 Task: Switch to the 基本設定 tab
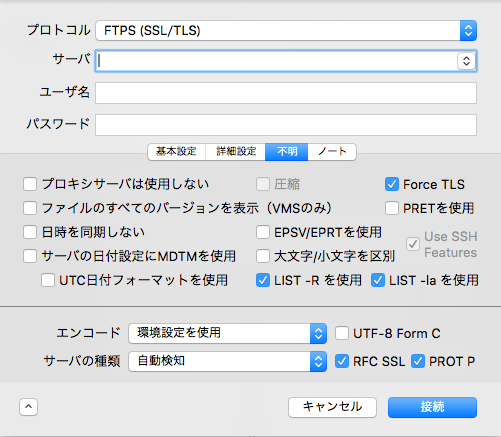176,152
